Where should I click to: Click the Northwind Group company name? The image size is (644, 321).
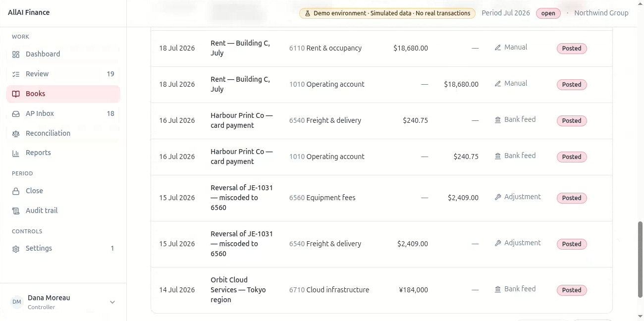(601, 13)
